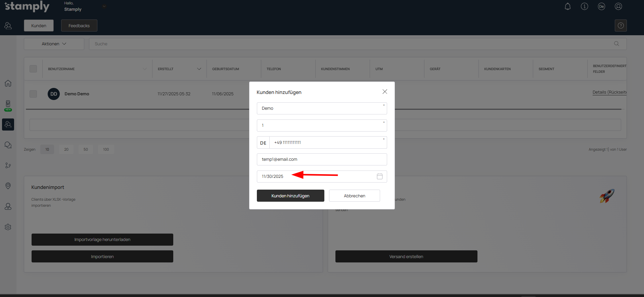Open settings gear in sidebar

(x=8, y=227)
